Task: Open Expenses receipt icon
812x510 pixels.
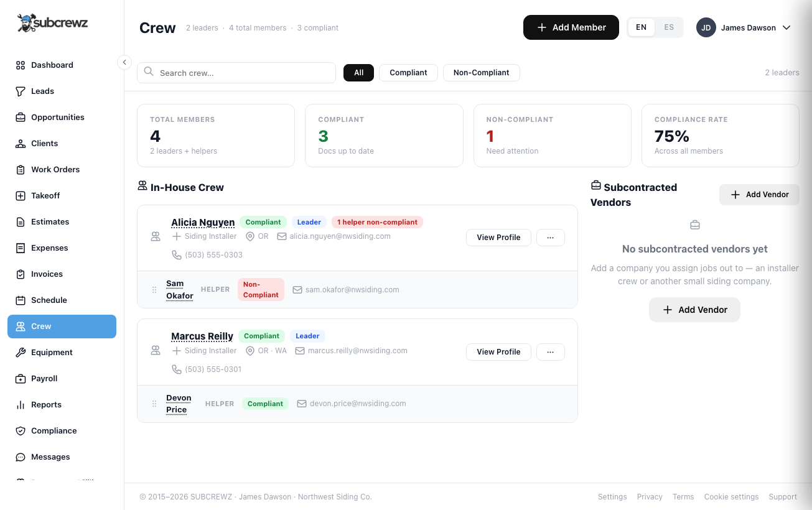Action: click(x=21, y=248)
